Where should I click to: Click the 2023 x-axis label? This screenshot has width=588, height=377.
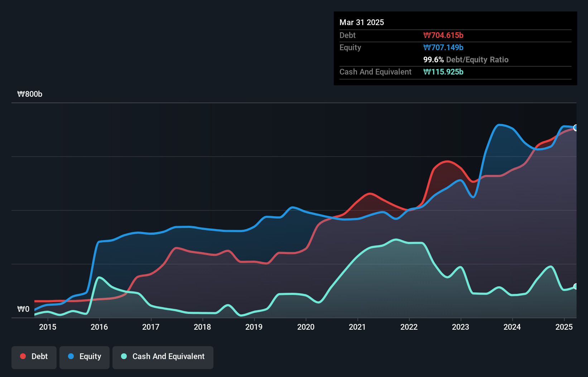[461, 327]
